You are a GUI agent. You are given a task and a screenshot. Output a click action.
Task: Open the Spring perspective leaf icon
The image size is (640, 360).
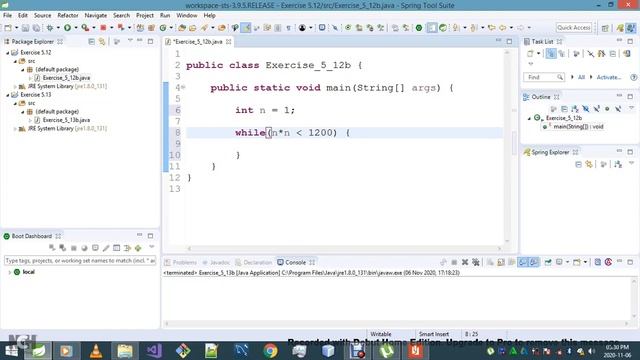pos(620,28)
